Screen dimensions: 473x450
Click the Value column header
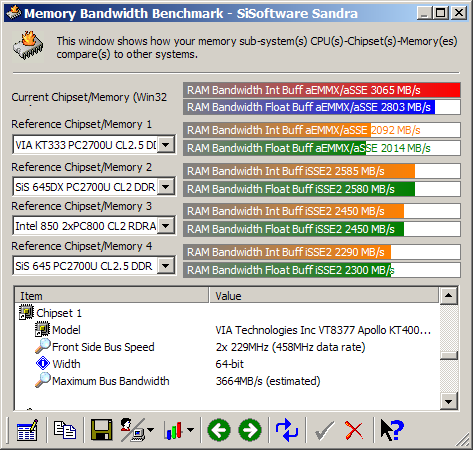[x=324, y=295]
